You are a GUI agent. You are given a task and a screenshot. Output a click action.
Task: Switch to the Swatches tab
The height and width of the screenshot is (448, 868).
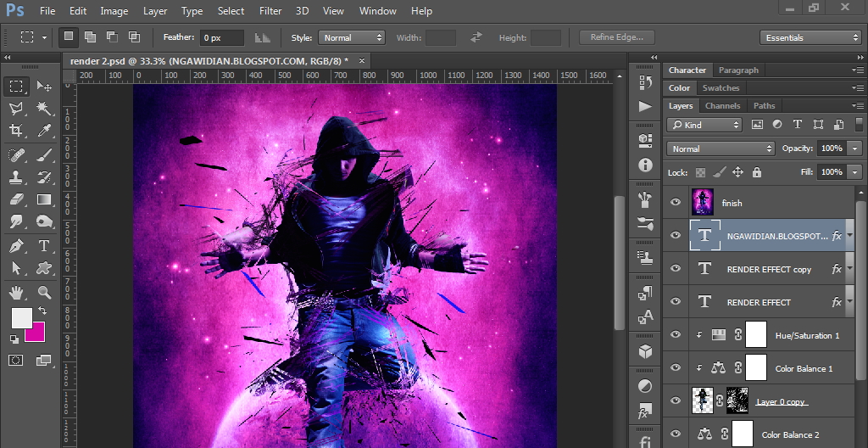pyautogui.click(x=721, y=87)
